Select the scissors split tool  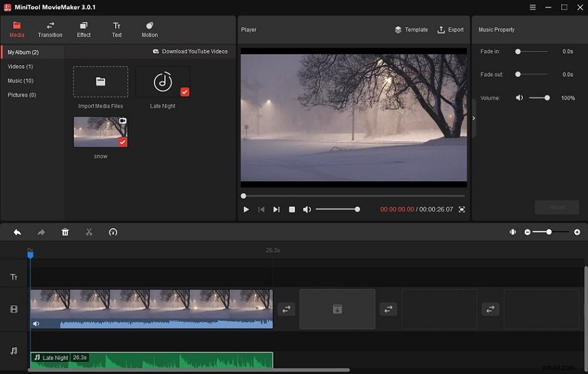pos(89,232)
